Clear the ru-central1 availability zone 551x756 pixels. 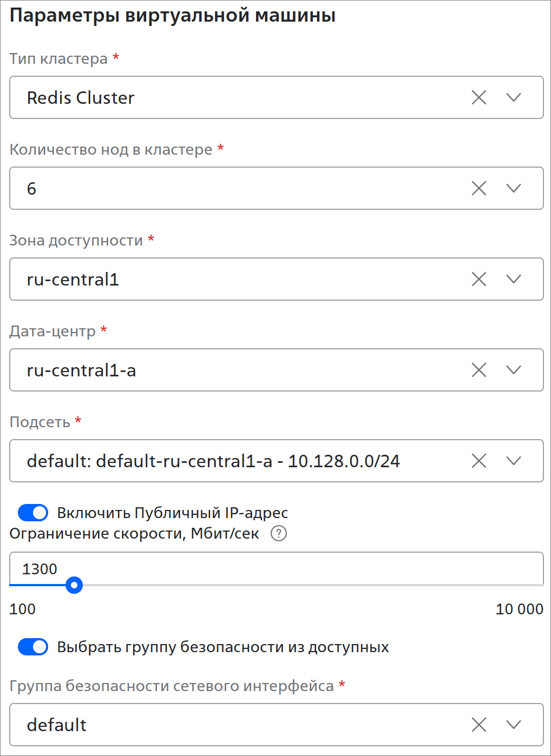(x=479, y=280)
